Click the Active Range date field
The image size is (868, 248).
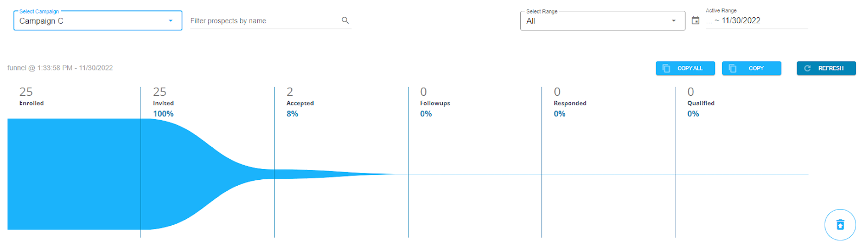pos(756,21)
